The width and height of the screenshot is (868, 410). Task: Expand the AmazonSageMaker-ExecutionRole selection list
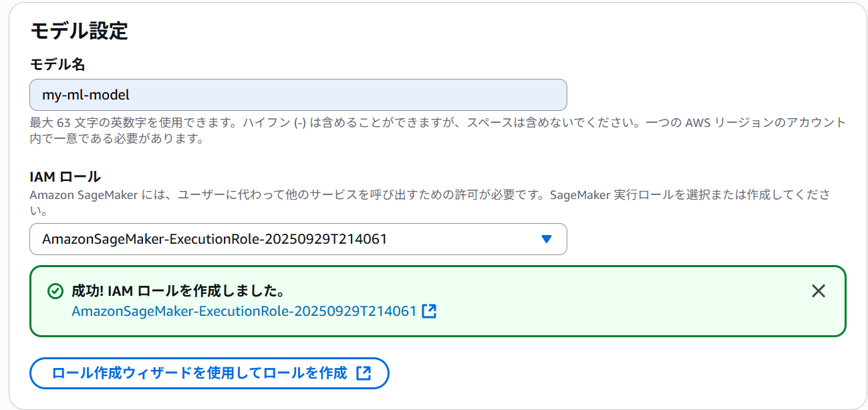coord(297,239)
